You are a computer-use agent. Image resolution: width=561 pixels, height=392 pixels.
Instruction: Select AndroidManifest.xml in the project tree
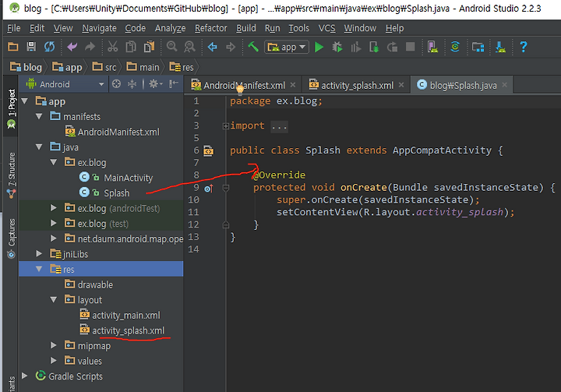118,132
